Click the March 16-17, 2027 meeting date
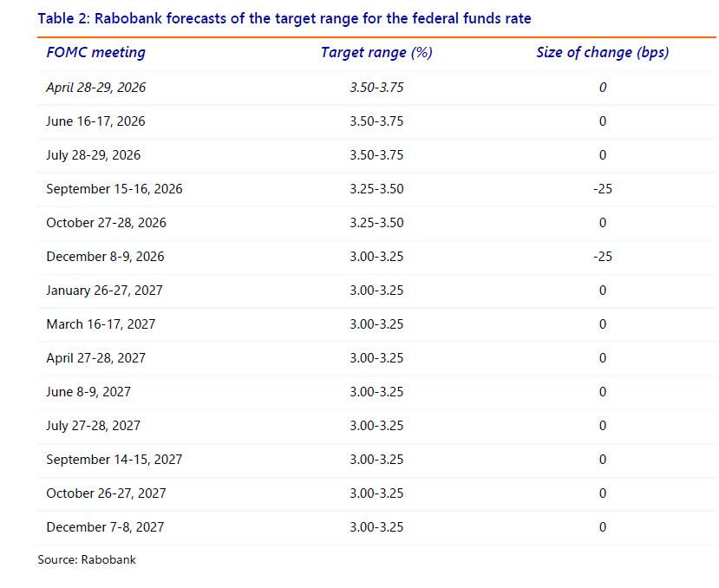This screenshot has width=719, height=588. (x=101, y=324)
